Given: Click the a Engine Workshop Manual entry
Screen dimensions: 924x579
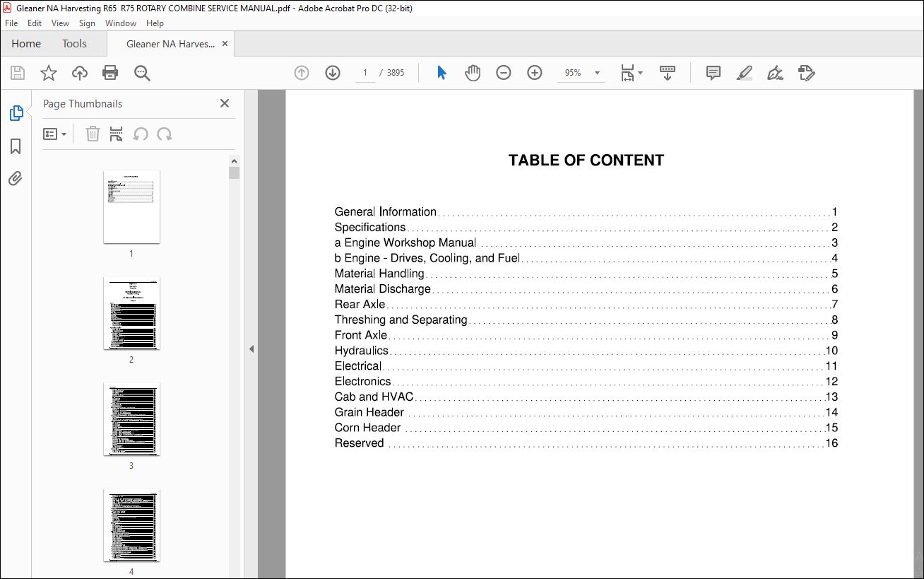Looking at the screenshot, I should tap(405, 243).
